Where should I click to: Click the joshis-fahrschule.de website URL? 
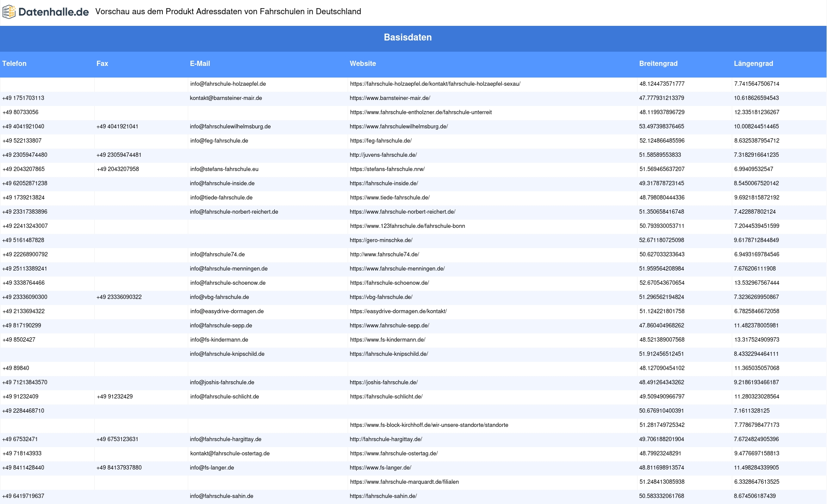pos(383,383)
